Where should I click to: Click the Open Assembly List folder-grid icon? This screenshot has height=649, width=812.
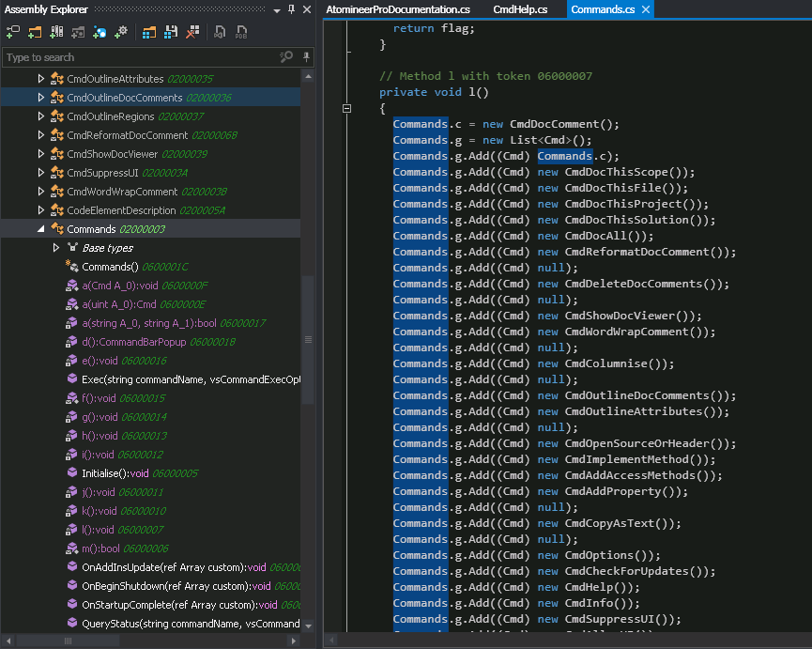point(149,32)
